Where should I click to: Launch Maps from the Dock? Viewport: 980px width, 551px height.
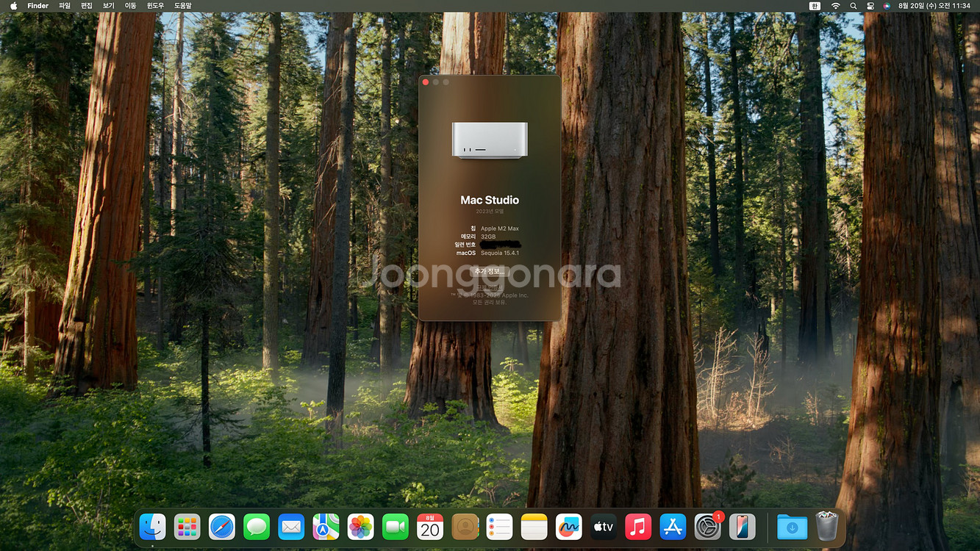point(326,527)
